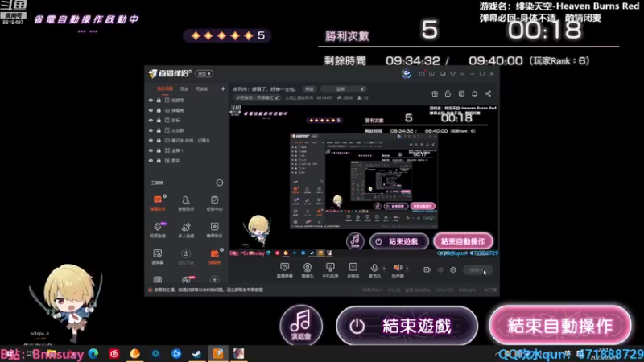Click the mode pill with arrow beside app logo

[x=204, y=73]
